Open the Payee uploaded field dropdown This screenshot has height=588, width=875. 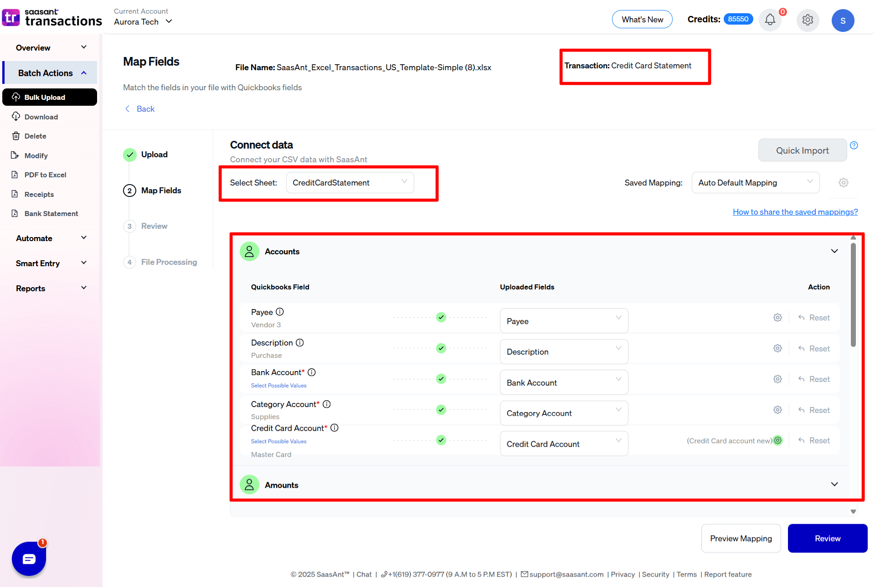[564, 321]
